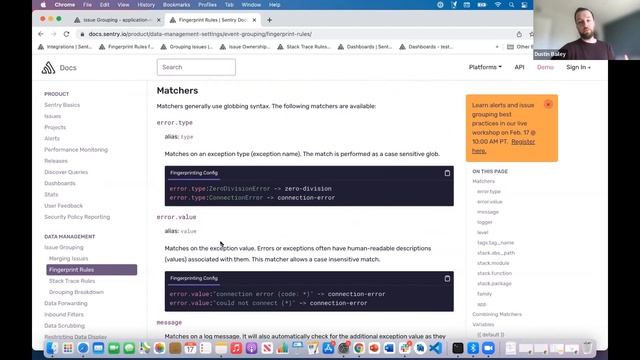Close the Issue Grouping browser tab

pos(159,20)
